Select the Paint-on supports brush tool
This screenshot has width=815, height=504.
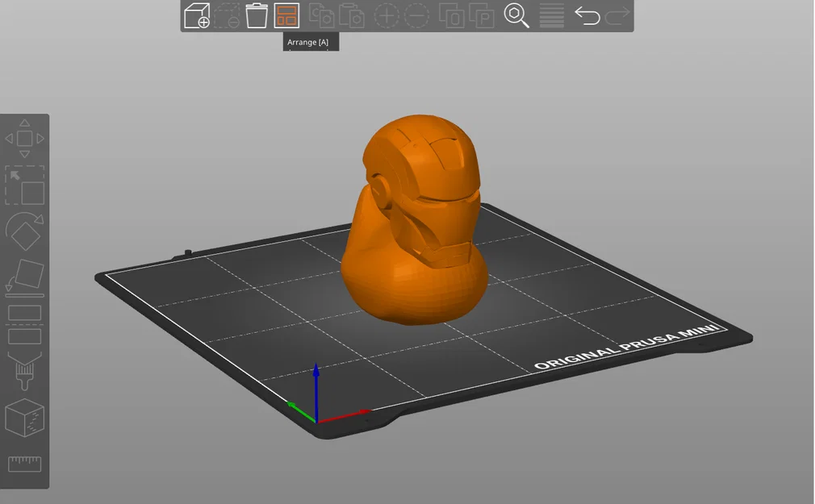click(x=24, y=371)
